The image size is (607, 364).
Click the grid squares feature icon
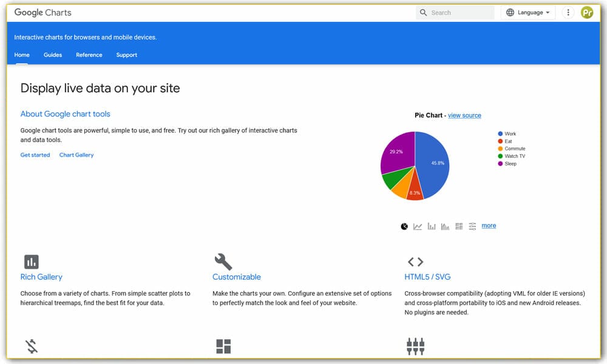[x=223, y=346]
